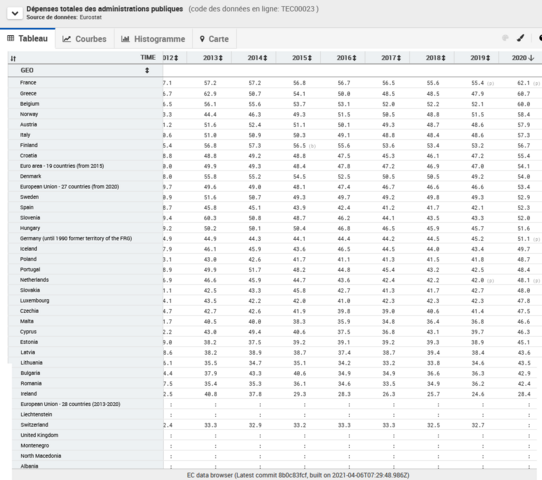Sort table by 2013 column arrows
542x480 pixels.
point(221,58)
